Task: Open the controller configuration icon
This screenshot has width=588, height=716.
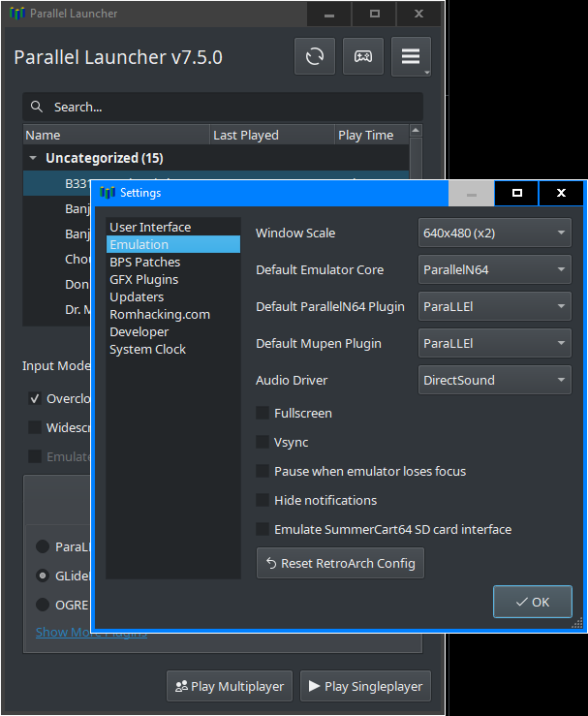Action: [x=362, y=57]
